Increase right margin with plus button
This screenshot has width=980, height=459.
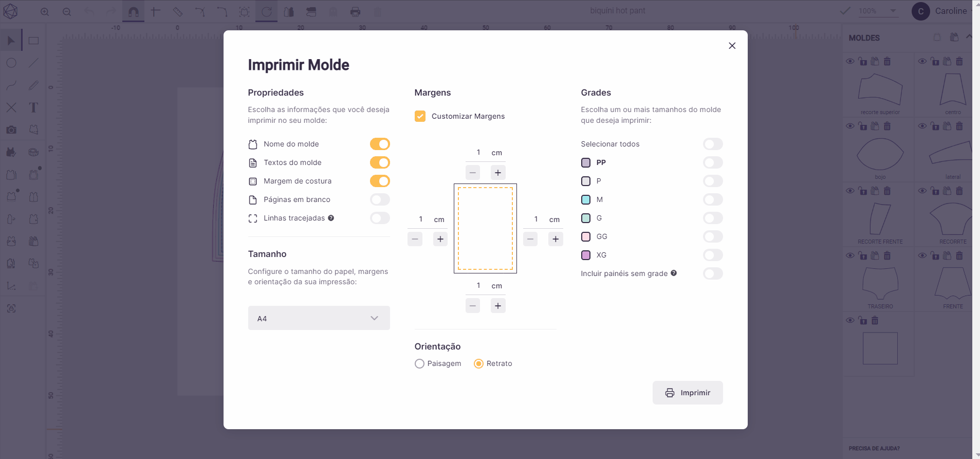pyautogui.click(x=556, y=239)
